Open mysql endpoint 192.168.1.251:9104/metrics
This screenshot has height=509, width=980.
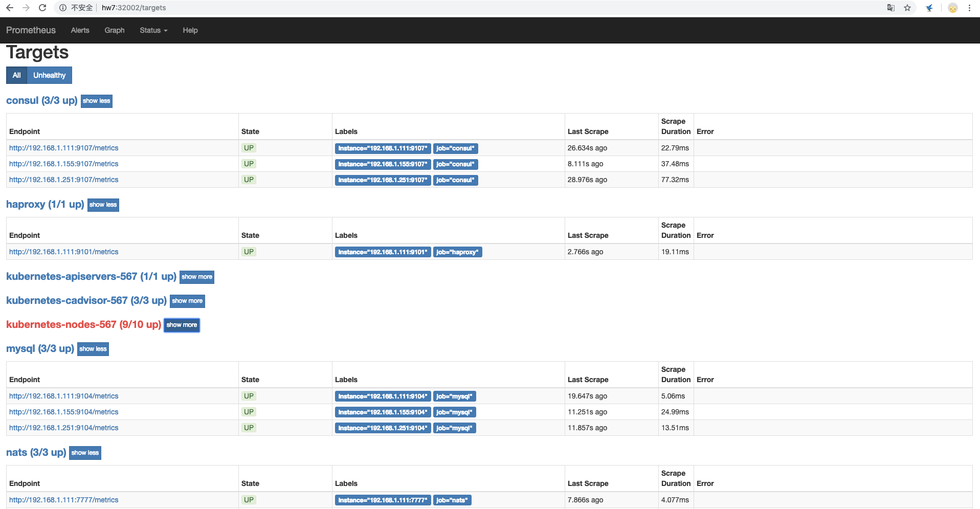64,428
